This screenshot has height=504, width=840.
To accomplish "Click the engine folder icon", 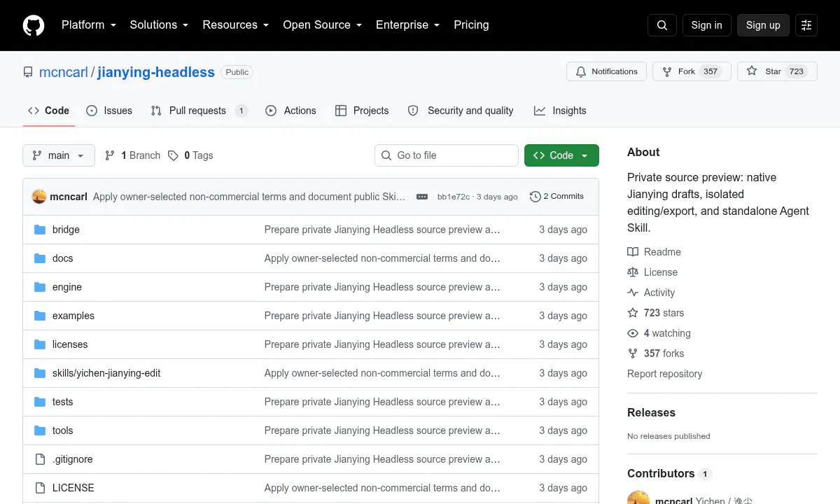I will pyautogui.click(x=40, y=287).
